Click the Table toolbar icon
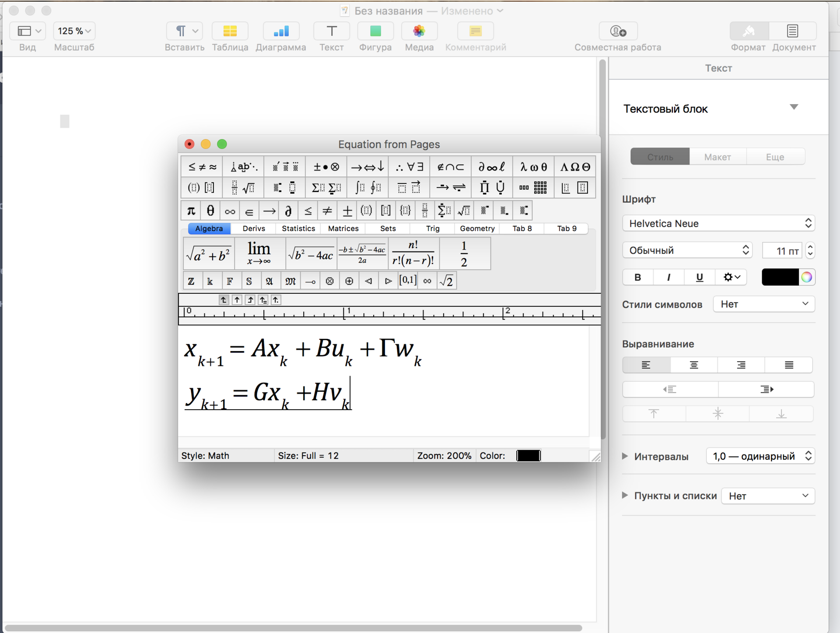Image resolution: width=840 pixels, height=633 pixels. click(x=230, y=31)
